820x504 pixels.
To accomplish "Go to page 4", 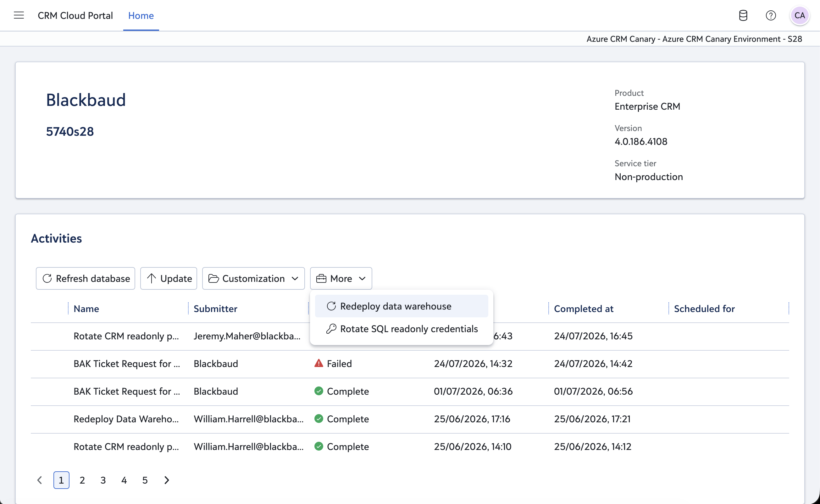I will (x=124, y=480).
